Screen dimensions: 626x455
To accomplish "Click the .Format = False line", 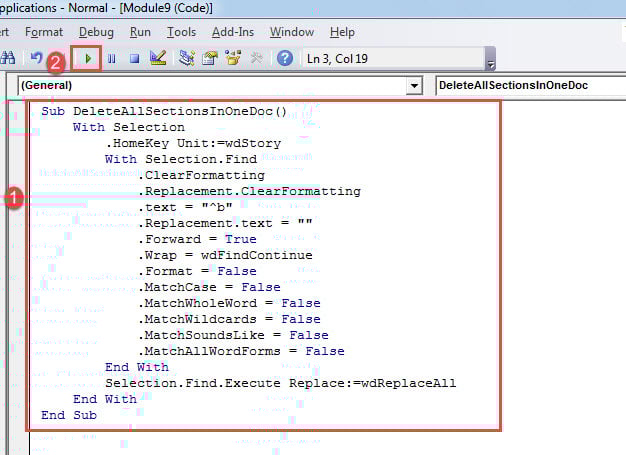I will click(197, 271).
